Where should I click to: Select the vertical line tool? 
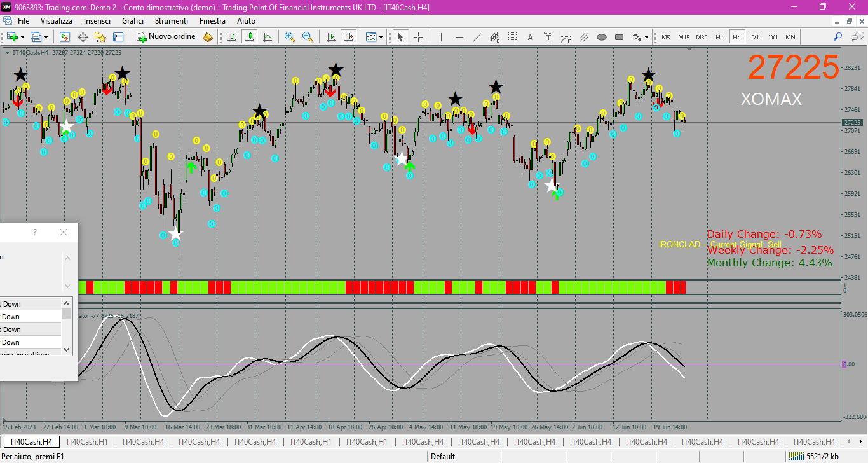click(x=441, y=37)
